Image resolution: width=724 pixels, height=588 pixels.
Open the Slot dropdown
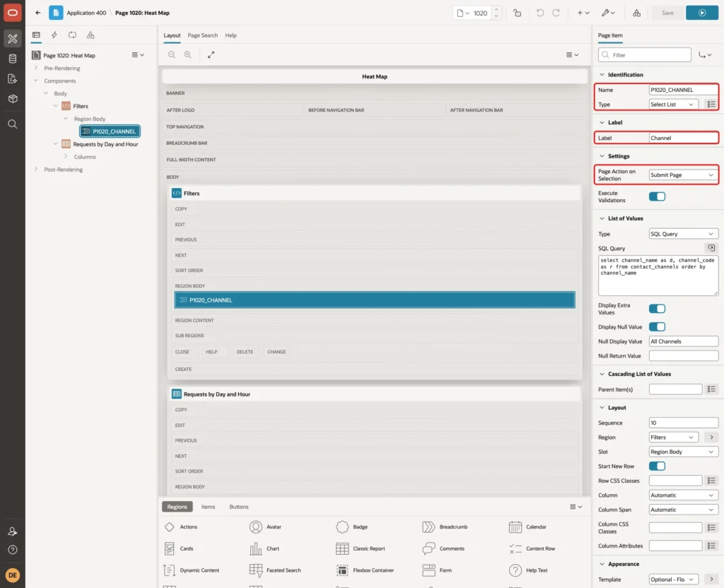(684, 452)
